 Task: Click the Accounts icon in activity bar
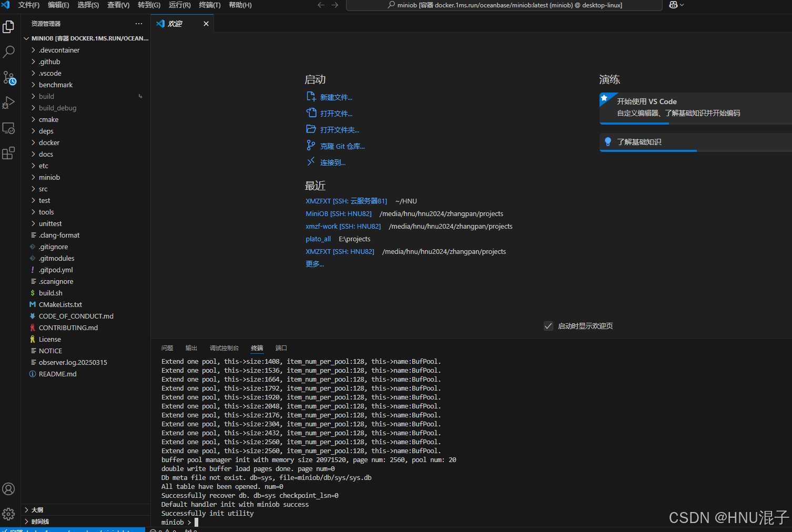click(8, 489)
